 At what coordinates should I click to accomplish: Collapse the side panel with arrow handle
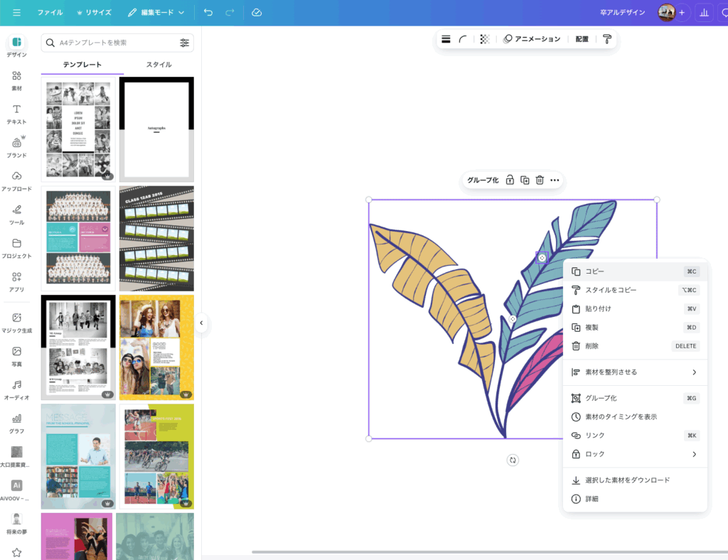click(201, 323)
